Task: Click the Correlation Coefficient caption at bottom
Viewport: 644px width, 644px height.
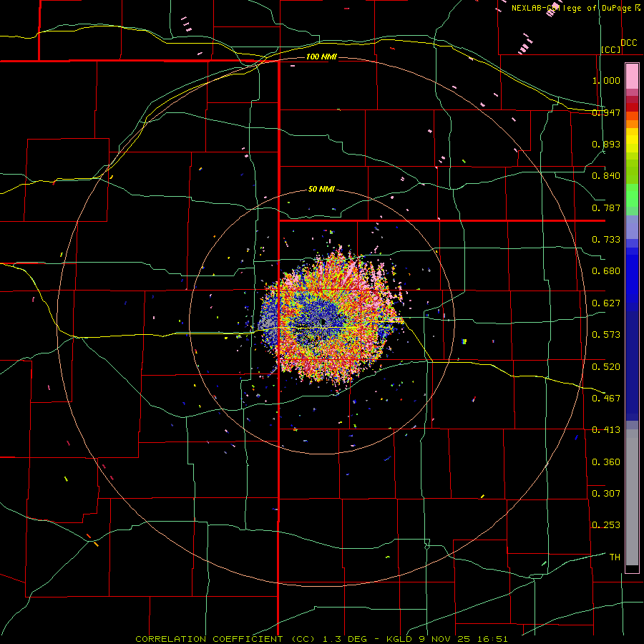Action: pos(321,639)
